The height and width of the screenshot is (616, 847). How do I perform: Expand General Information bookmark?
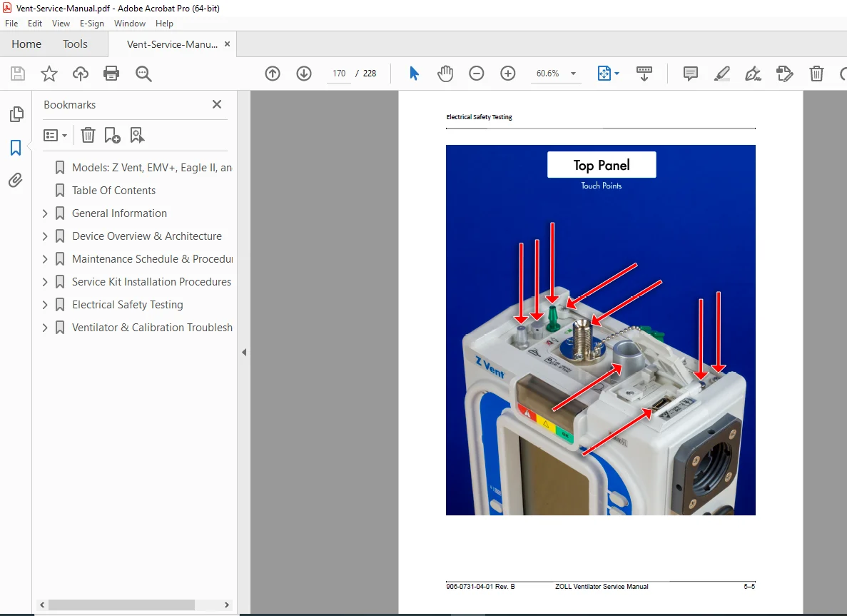coord(45,213)
